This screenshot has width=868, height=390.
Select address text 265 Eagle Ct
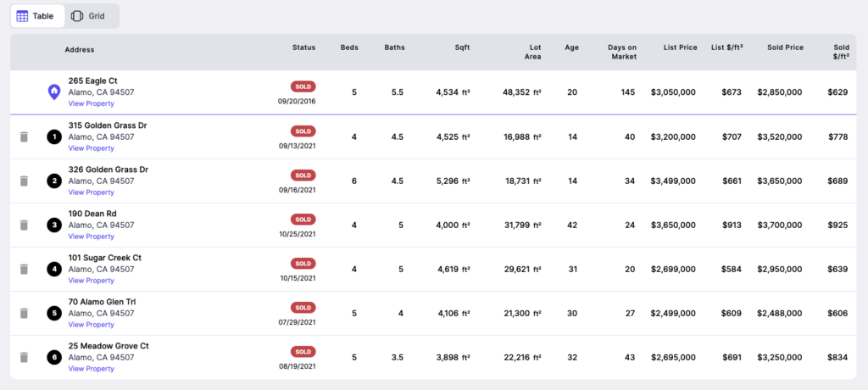[93, 81]
